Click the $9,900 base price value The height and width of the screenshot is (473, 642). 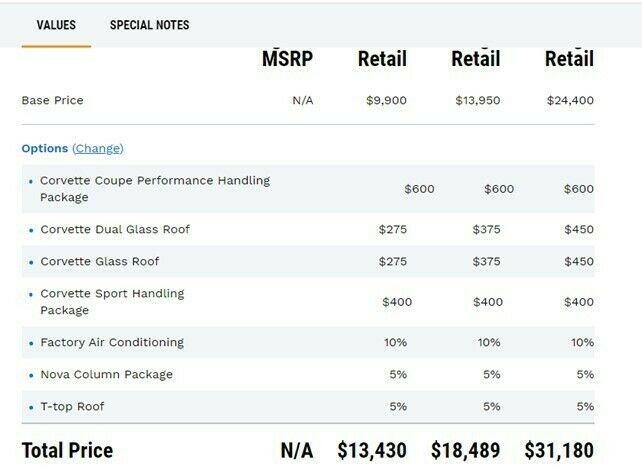tap(386, 100)
